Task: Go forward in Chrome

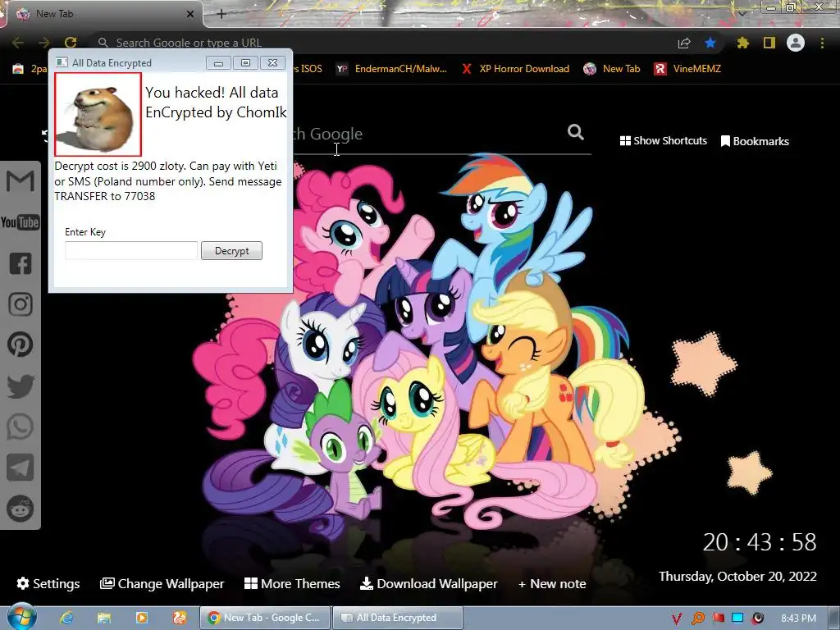Action: pyautogui.click(x=44, y=43)
